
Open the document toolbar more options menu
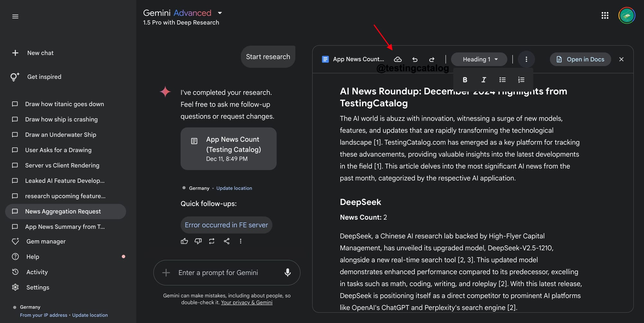click(x=526, y=59)
